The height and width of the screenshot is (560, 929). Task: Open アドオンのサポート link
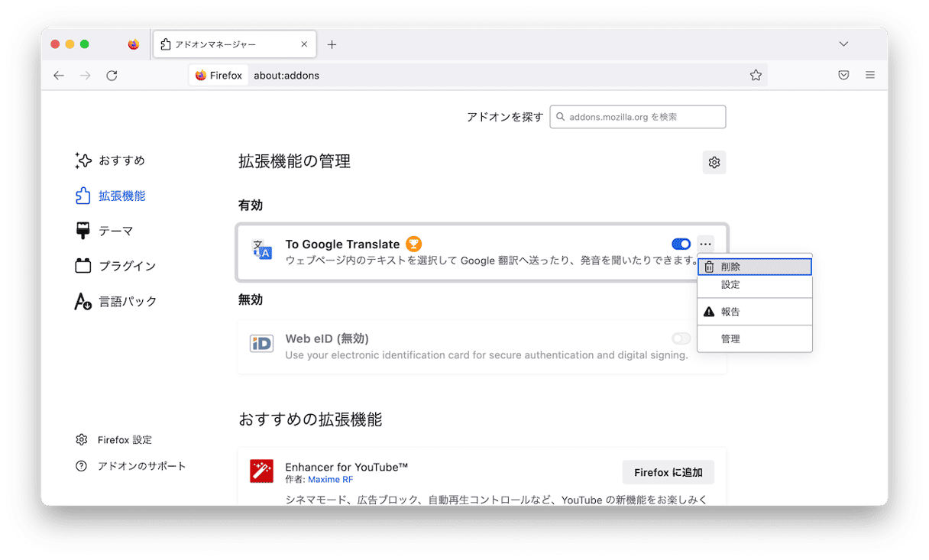coord(131,466)
